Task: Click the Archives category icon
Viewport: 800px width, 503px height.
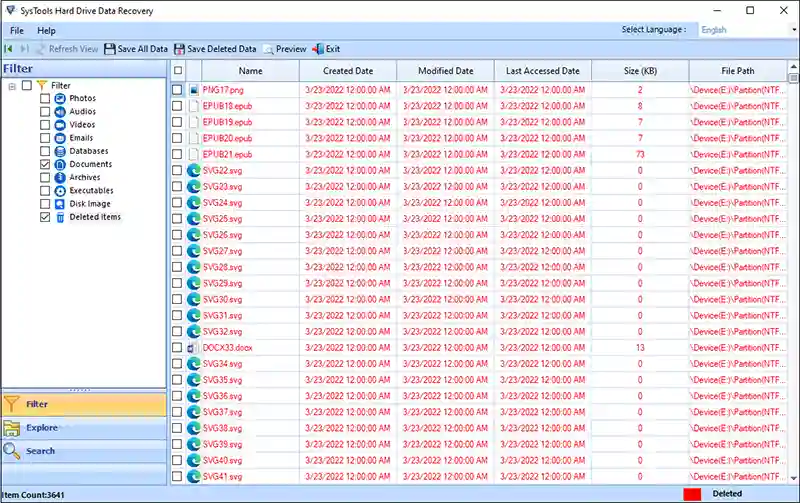Action: 60,178
